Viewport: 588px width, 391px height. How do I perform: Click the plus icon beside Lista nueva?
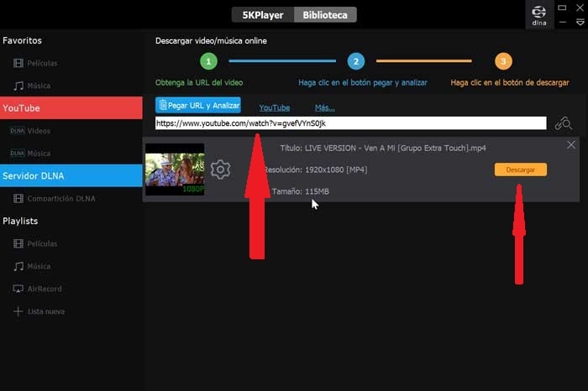click(x=18, y=311)
